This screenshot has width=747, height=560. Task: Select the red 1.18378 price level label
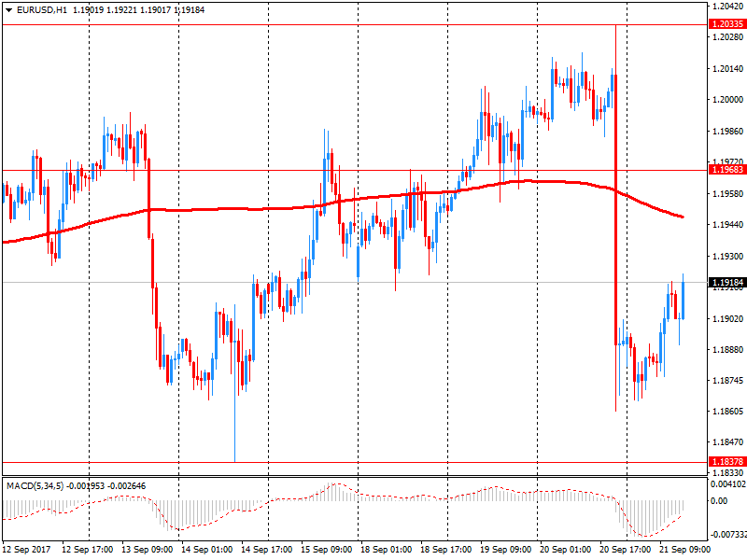click(727, 462)
